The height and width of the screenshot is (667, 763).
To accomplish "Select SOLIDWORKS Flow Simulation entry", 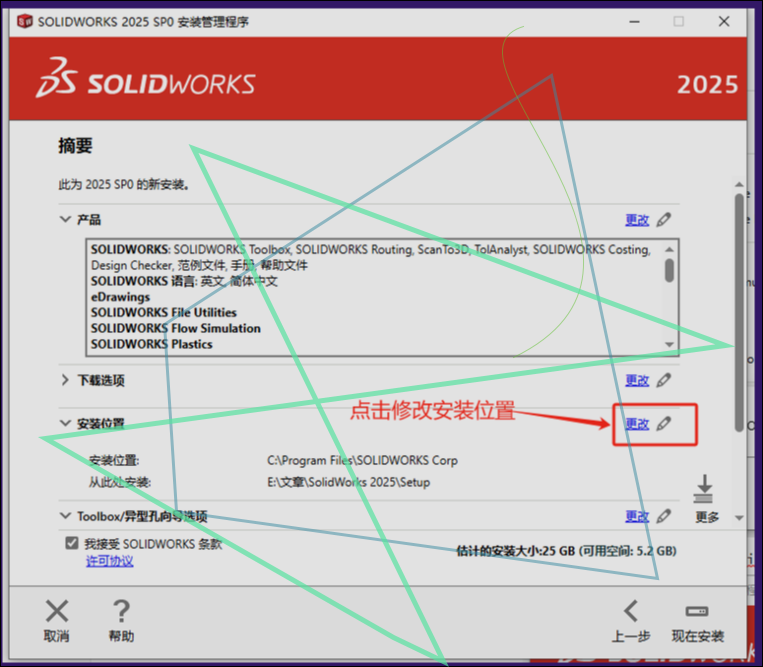I will (x=176, y=328).
